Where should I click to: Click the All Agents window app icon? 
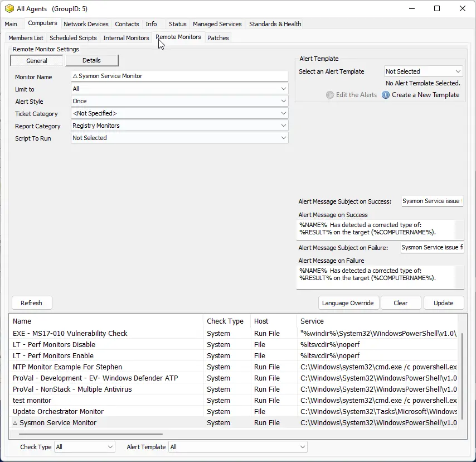(9, 8)
